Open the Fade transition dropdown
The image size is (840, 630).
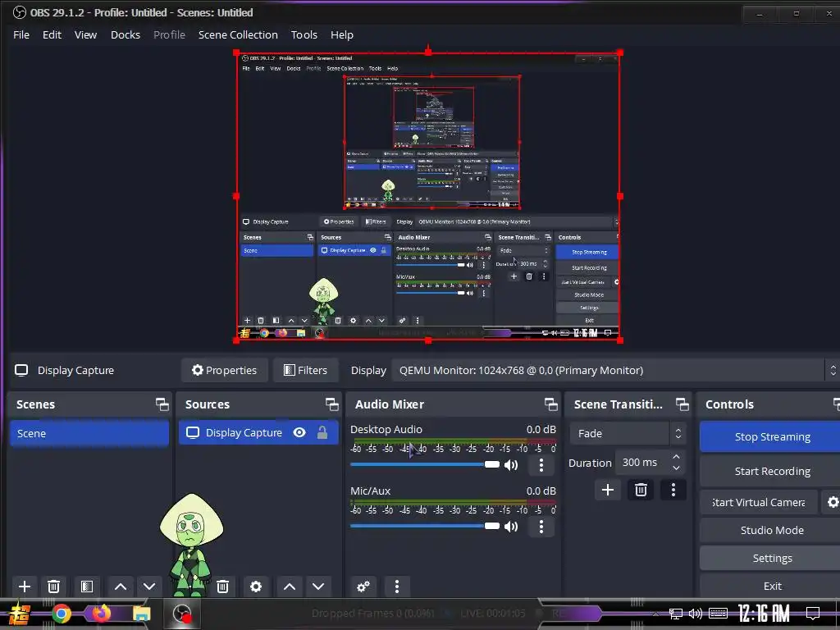pos(628,433)
